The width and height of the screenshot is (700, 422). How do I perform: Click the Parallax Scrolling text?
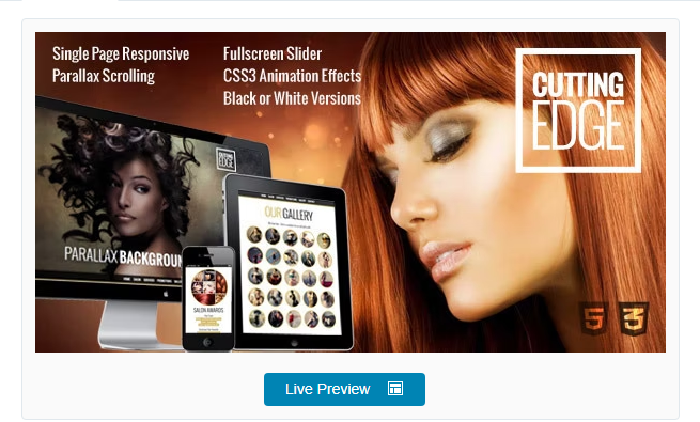(x=104, y=75)
